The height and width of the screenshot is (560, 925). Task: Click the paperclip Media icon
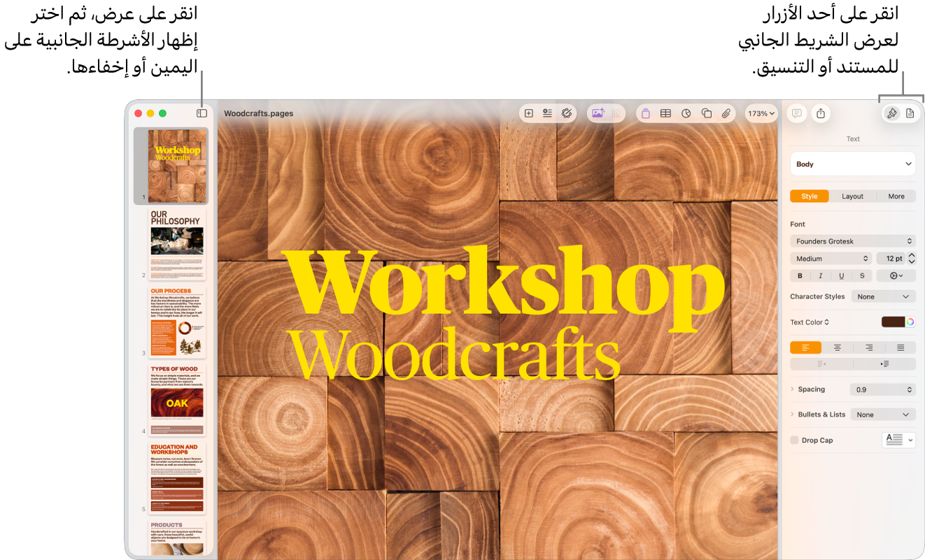point(726,113)
